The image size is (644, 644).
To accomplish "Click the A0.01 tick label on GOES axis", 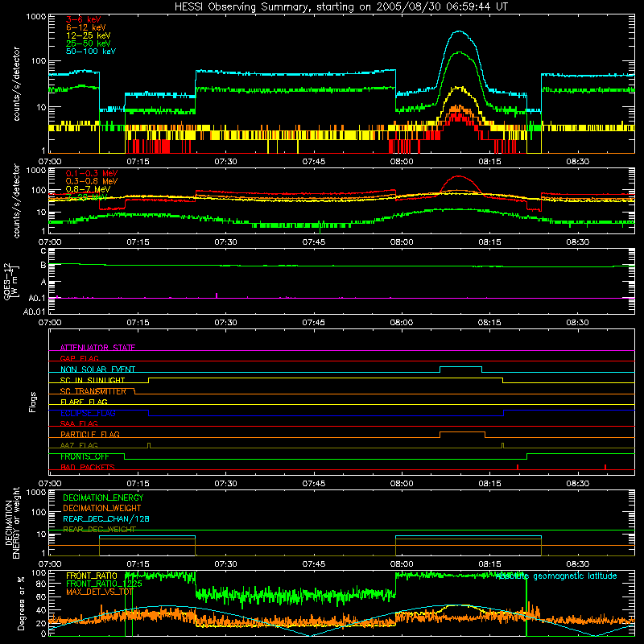I will point(34,312).
